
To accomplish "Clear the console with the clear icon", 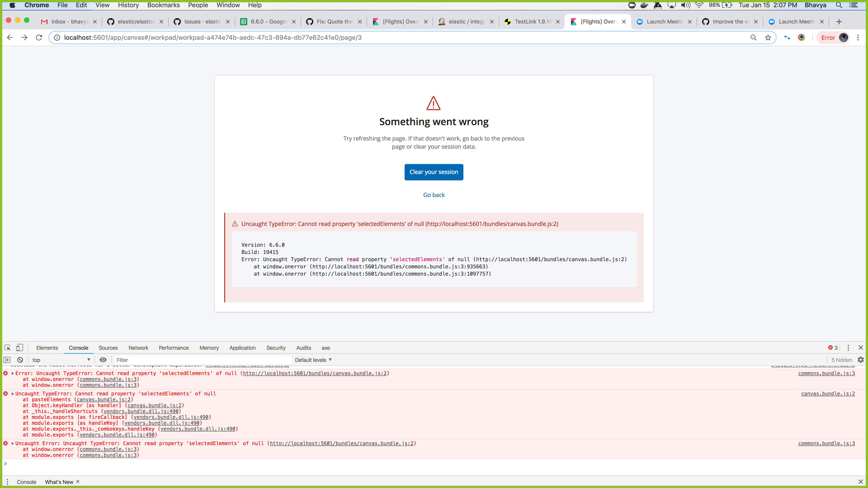I will tap(20, 360).
